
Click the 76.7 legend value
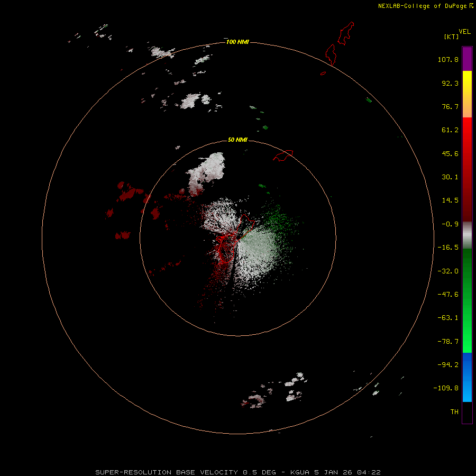point(450,106)
